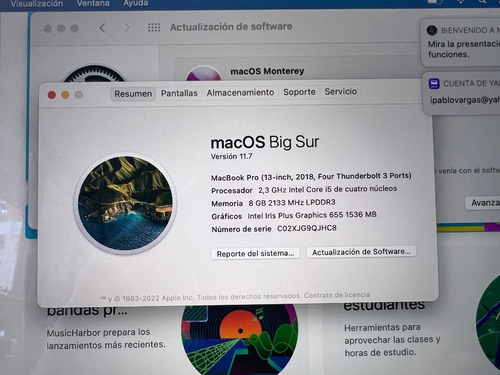Click the Software Update gear icon
The image size is (500, 375).
point(95,74)
